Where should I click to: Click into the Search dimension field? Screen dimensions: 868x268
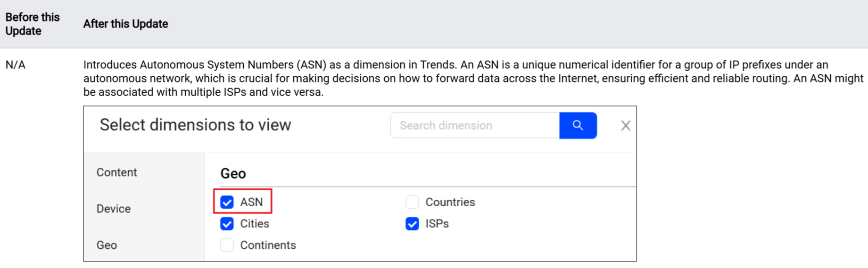coord(474,125)
